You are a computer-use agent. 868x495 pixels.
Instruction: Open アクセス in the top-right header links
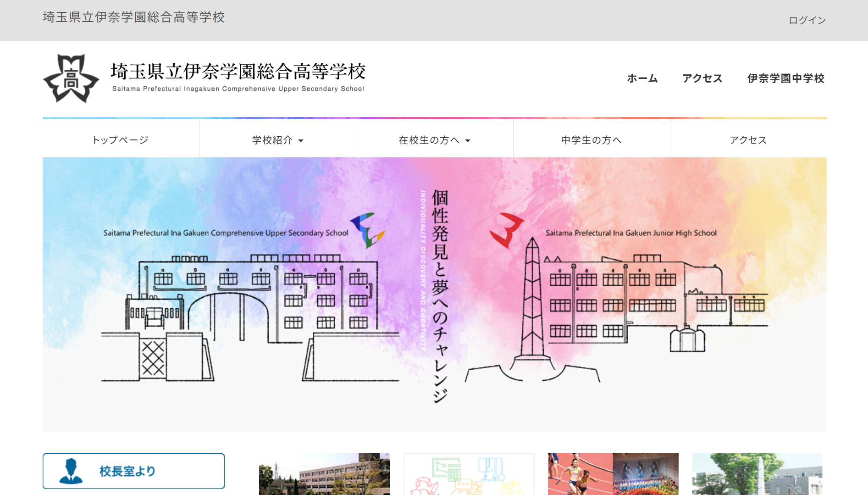[x=702, y=78]
